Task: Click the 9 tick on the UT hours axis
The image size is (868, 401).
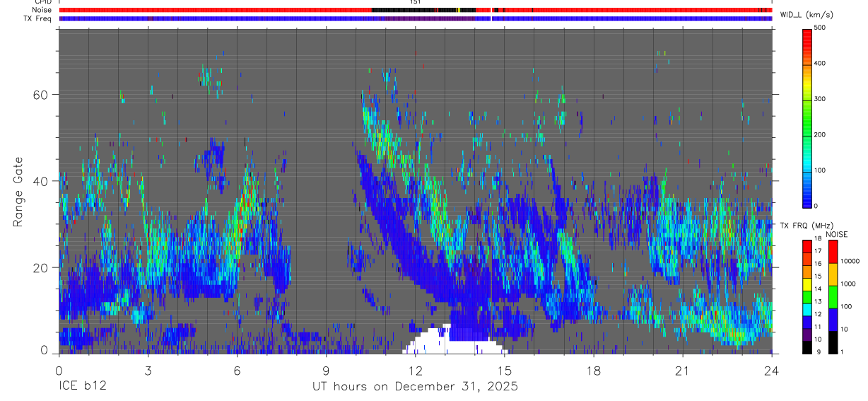Action: [326, 371]
